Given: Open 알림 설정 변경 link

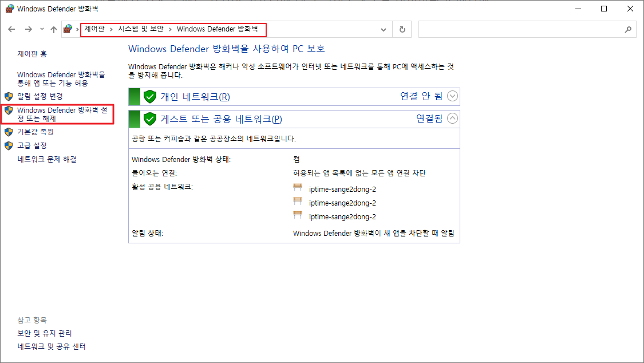Looking at the screenshot, I should tap(40, 97).
